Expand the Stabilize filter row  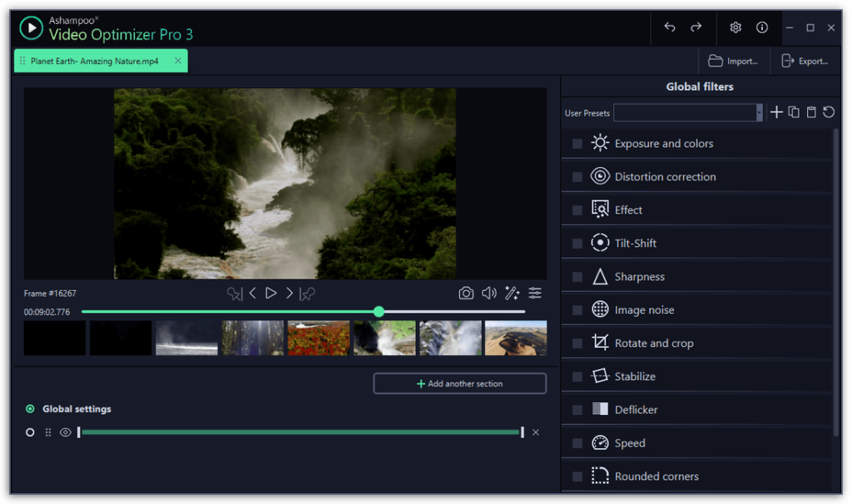click(x=696, y=377)
